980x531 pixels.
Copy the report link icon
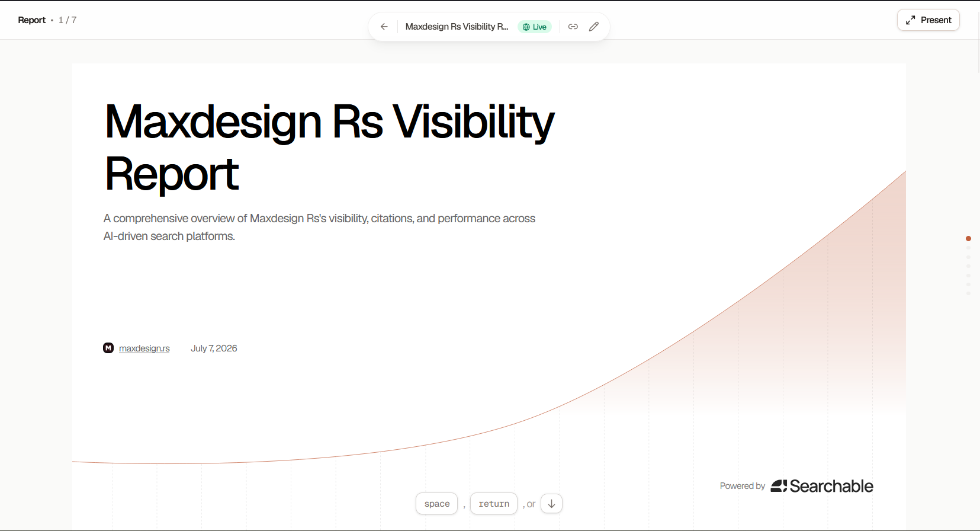pos(573,27)
